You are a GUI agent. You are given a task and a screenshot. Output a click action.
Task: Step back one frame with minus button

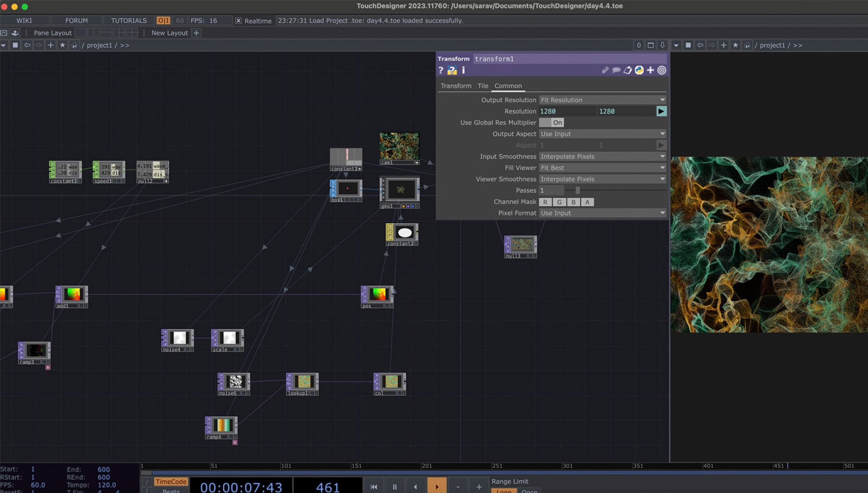point(458,487)
